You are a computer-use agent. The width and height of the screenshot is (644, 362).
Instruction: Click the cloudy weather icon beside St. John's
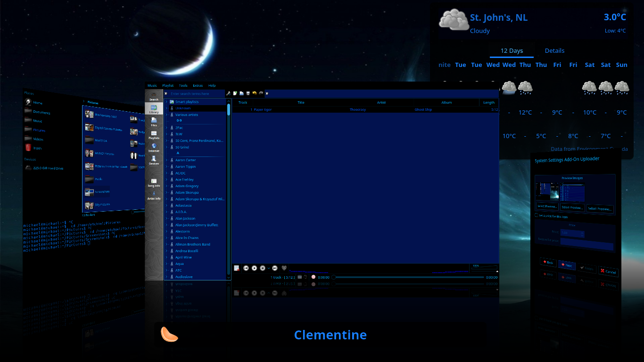pos(454,20)
